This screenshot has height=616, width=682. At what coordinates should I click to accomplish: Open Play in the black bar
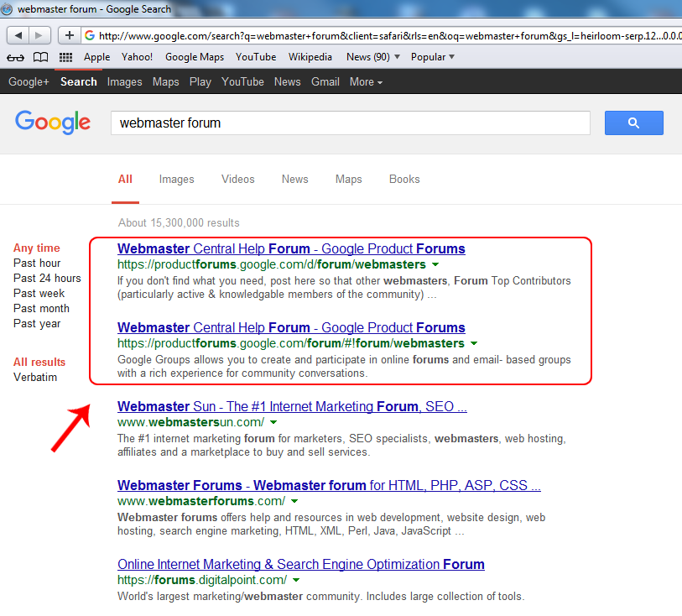(x=200, y=81)
